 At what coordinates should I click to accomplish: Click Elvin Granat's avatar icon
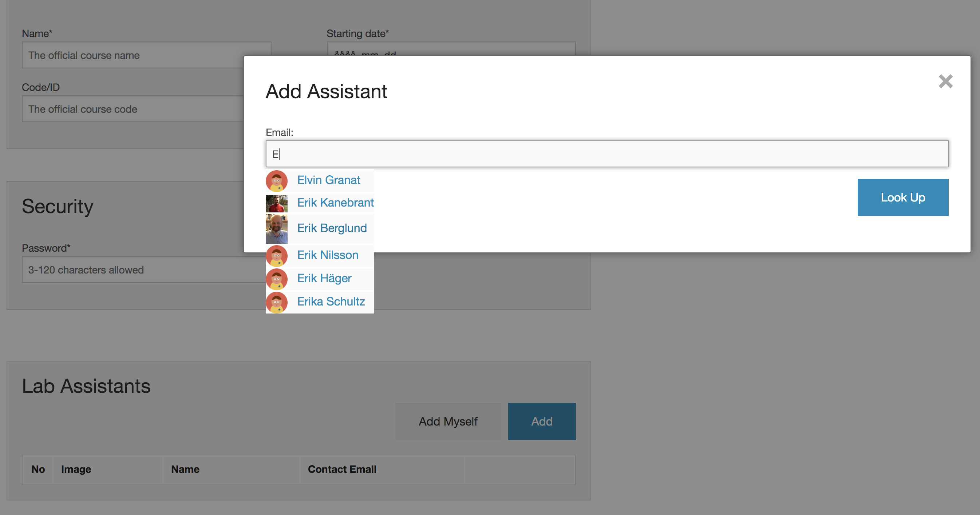tap(277, 180)
